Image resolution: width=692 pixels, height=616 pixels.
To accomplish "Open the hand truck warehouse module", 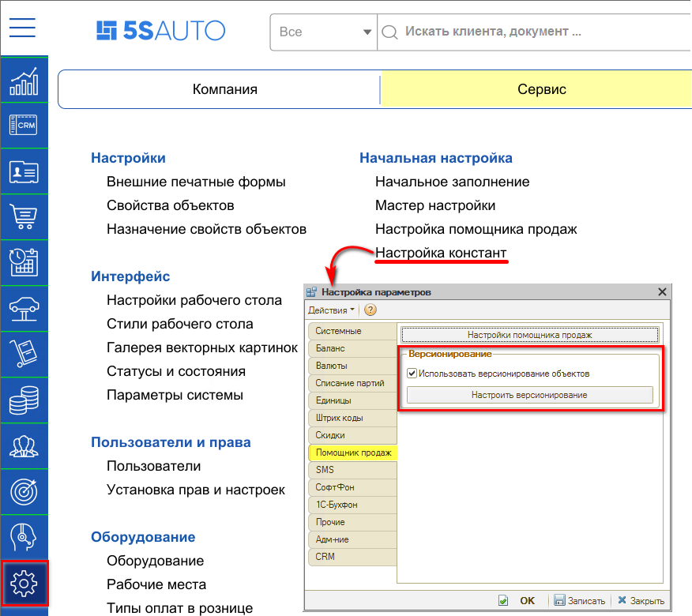I will tap(24, 354).
